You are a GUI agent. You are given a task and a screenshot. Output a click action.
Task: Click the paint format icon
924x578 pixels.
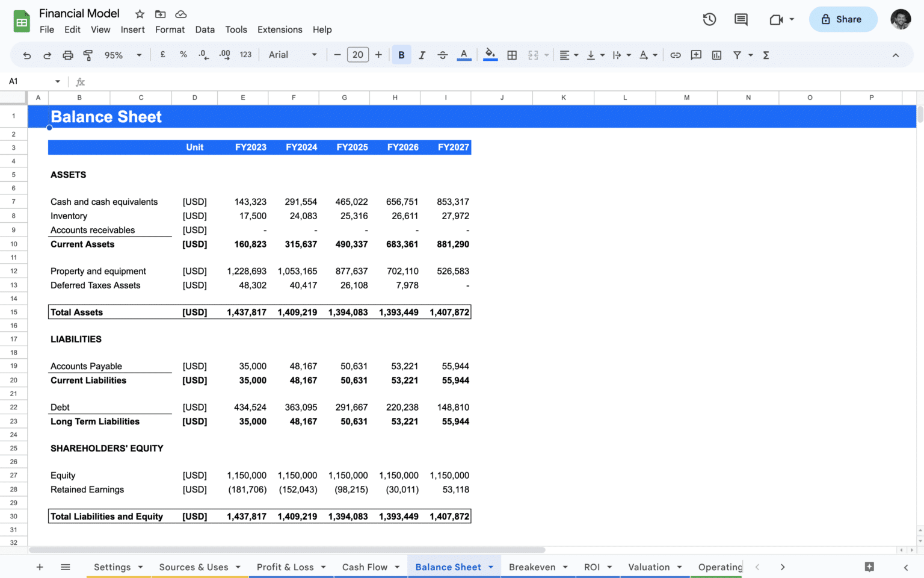[88, 55]
